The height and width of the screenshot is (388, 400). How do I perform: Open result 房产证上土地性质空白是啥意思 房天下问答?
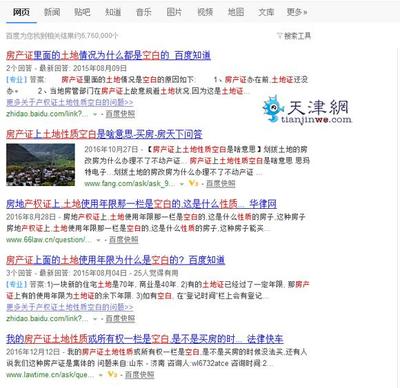104,134
